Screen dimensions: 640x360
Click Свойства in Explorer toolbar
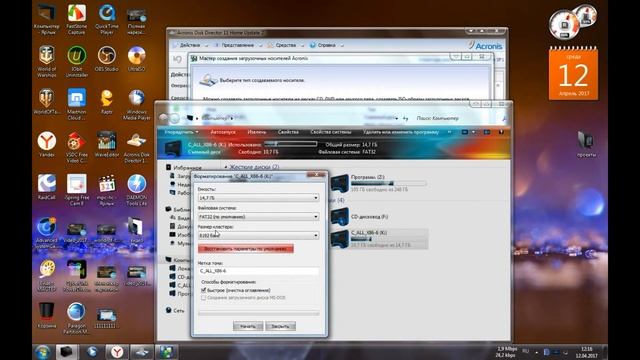[x=288, y=132]
